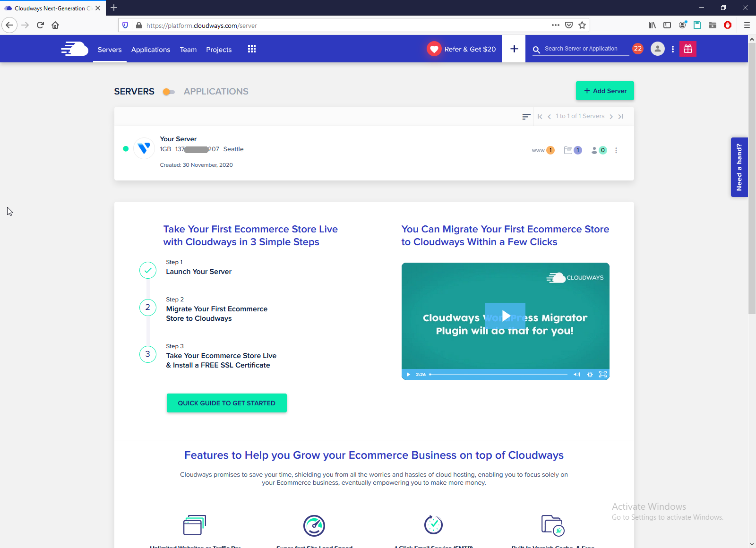The height and width of the screenshot is (548, 756).
Task: Toggle video fullscreen mode
Action: tap(603, 374)
